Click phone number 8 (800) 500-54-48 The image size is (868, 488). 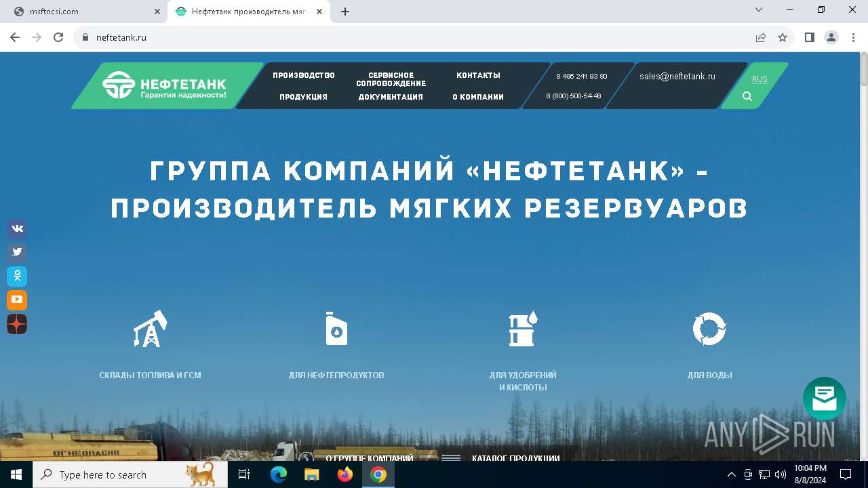(574, 96)
